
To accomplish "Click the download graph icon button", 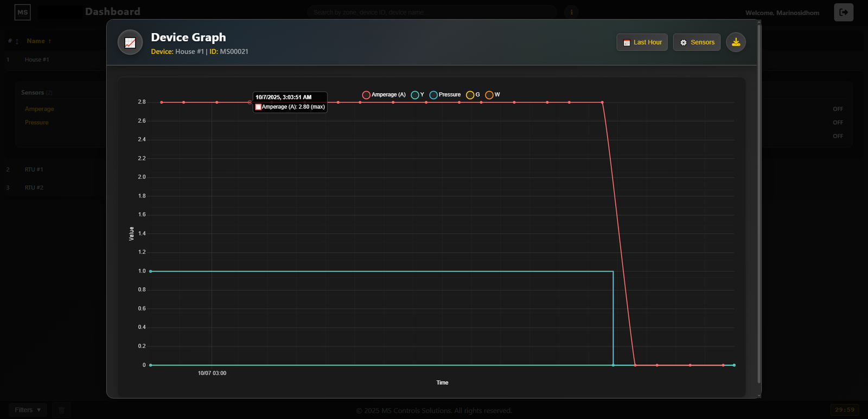I will (736, 42).
